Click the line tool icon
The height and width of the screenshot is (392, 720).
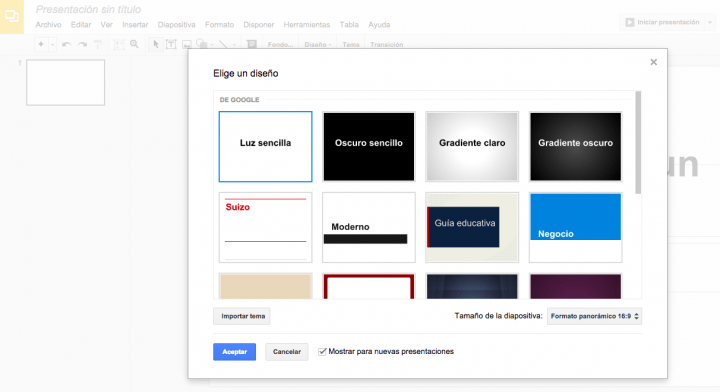pos(223,45)
